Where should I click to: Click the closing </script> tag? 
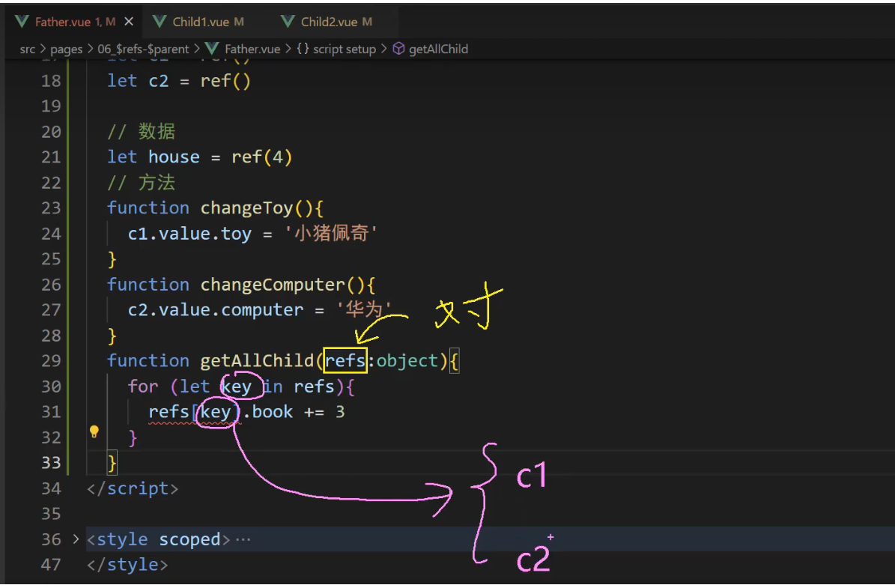tap(133, 488)
